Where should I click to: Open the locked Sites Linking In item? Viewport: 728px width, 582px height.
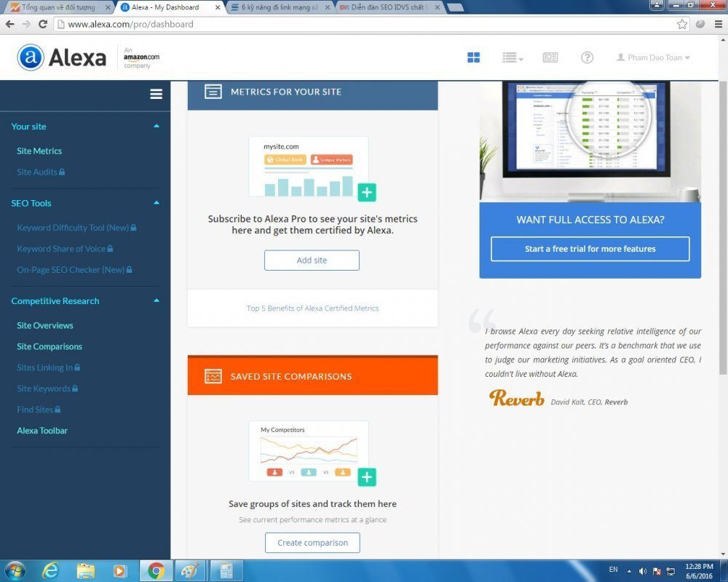pos(49,367)
